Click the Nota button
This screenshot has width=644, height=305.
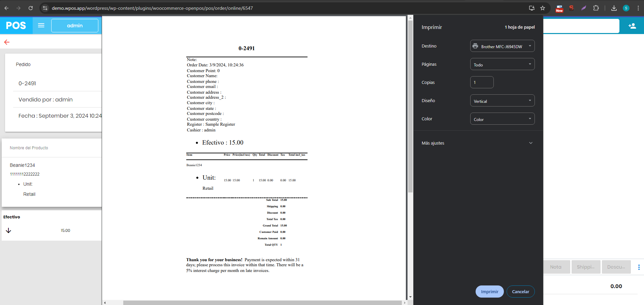[x=556, y=267]
